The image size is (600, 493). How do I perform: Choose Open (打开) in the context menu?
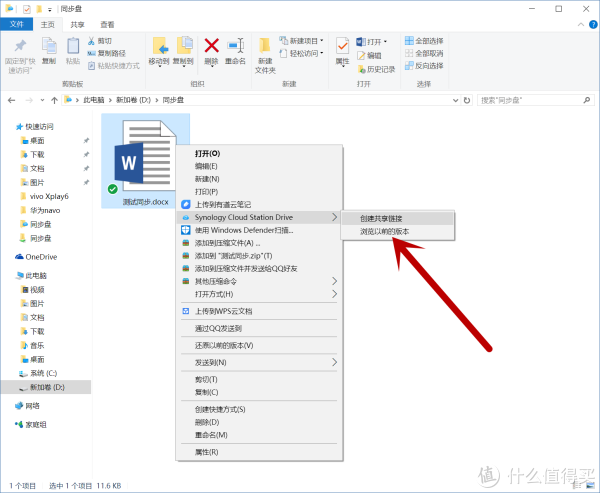click(259, 153)
